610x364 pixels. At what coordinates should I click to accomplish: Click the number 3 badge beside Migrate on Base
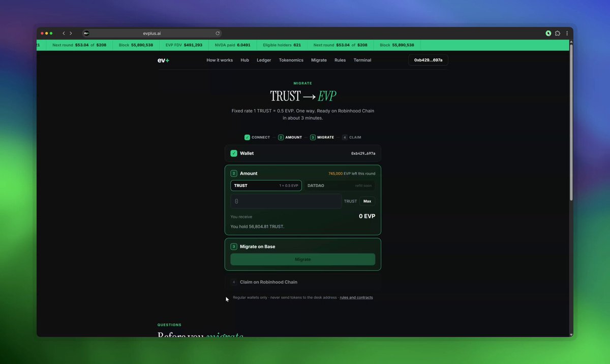coord(234,247)
